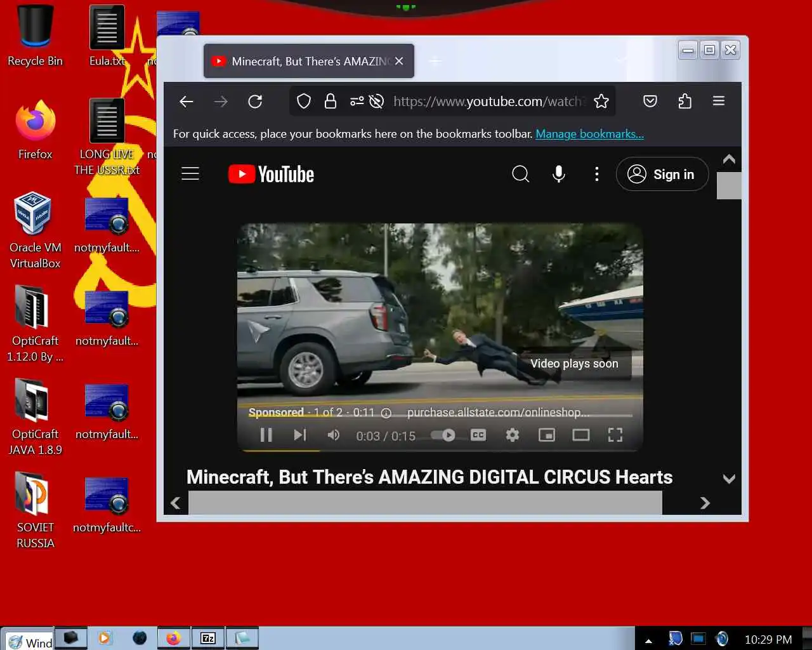This screenshot has width=812, height=650.
Task: Select the Recycle Bin desktop icon
Action: (x=36, y=36)
